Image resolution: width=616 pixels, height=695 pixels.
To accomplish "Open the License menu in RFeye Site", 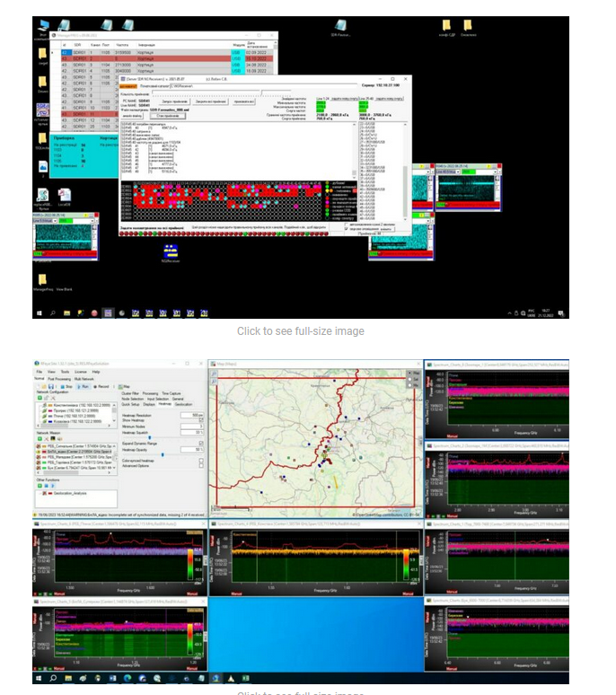I will [81, 372].
